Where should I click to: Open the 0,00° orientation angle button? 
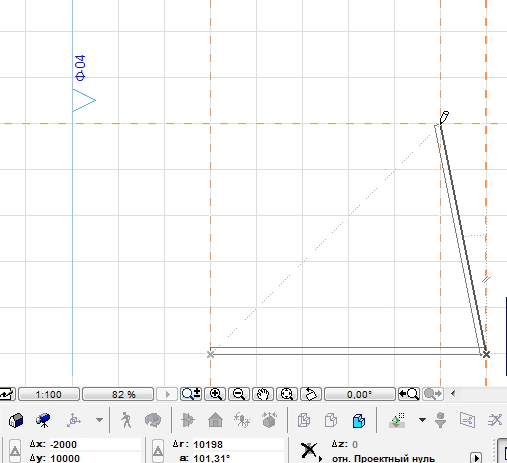(x=359, y=394)
